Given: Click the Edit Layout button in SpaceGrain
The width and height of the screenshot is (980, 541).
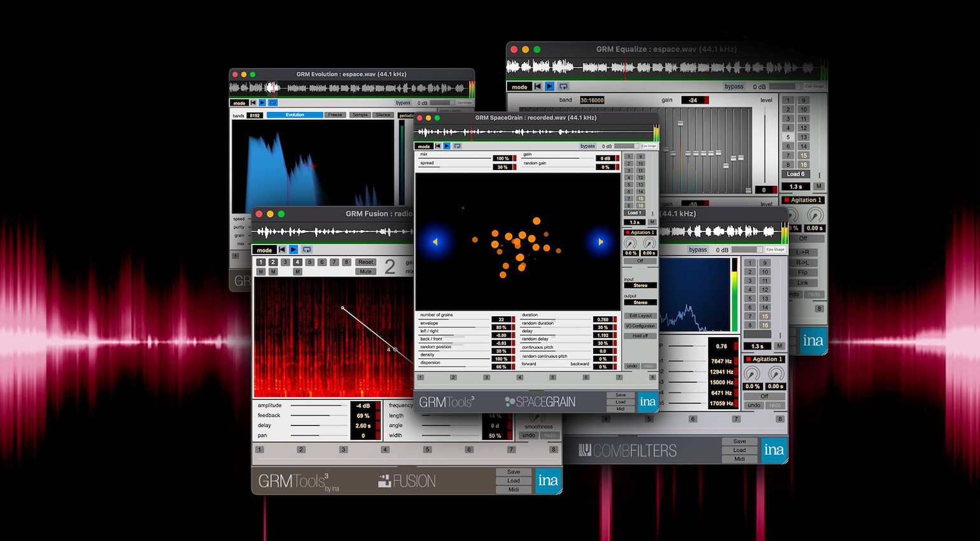Looking at the screenshot, I should 640,315.
